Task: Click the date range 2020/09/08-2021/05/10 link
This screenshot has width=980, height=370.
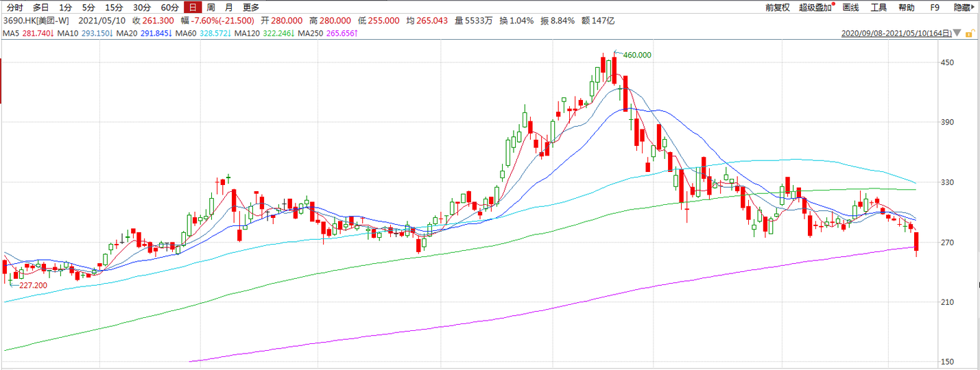Action: (896, 33)
